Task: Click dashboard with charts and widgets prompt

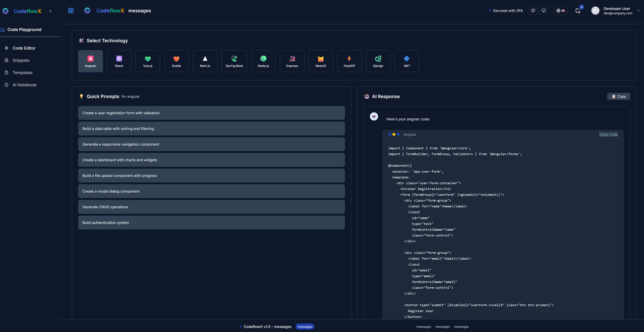Action: (x=211, y=160)
